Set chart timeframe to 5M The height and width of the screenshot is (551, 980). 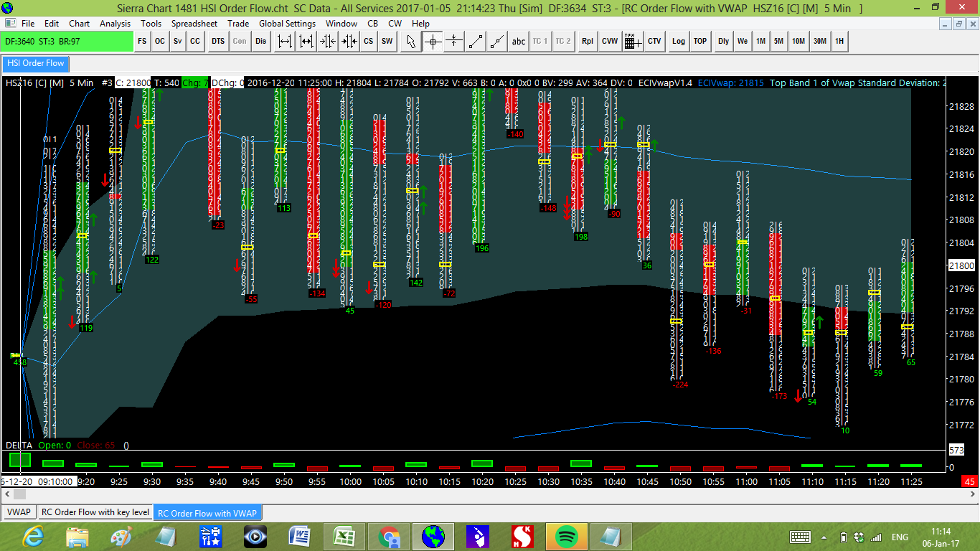778,42
